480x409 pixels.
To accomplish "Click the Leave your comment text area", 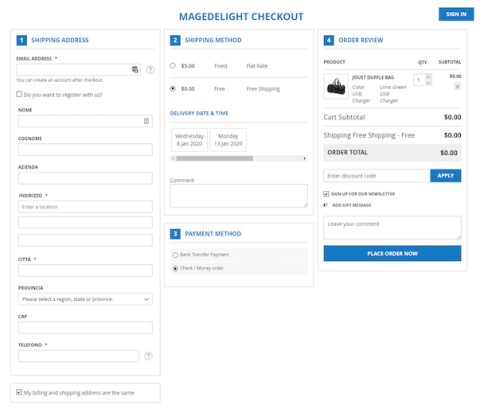I will click(x=392, y=228).
